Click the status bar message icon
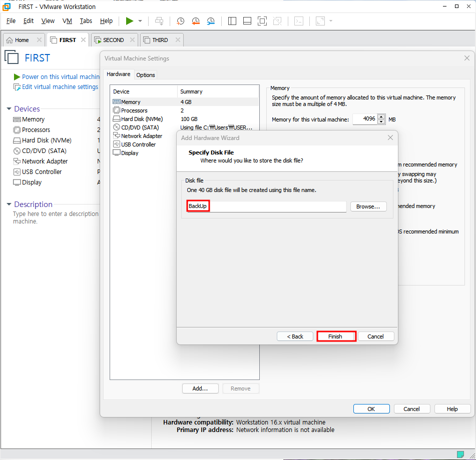The height and width of the screenshot is (460, 476). click(x=460, y=454)
